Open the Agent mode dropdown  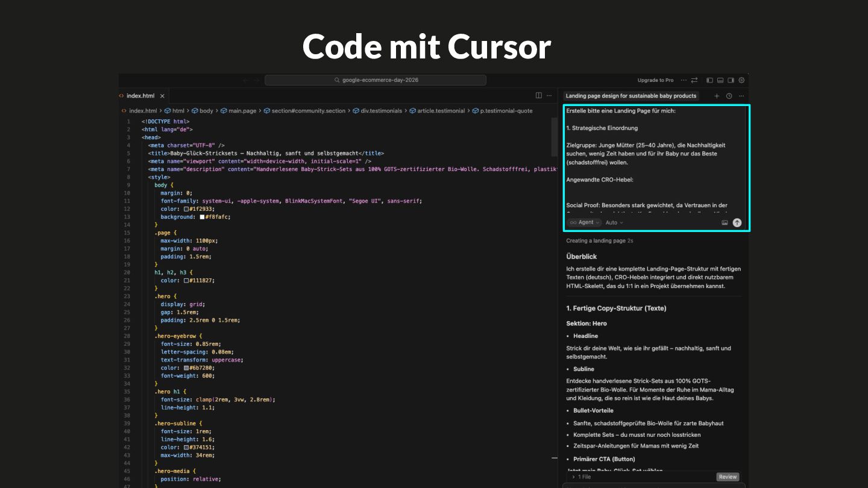pos(584,222)
